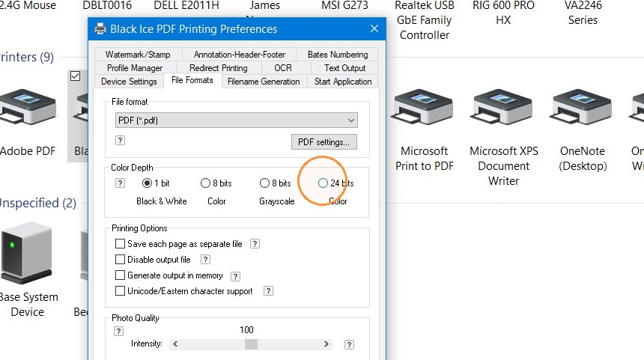Open help icon in Color Depth section
Image resolution: width=644 pixels, height=360 pixels.
pos(120,183)
